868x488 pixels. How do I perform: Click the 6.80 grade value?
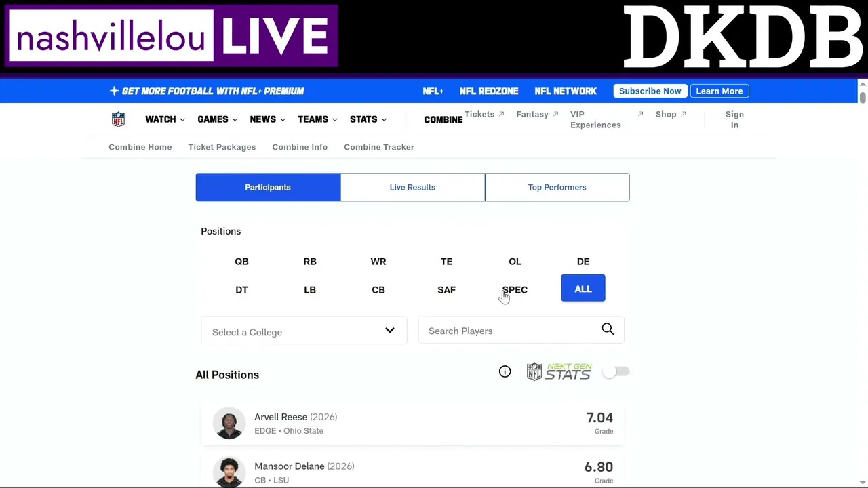tap(599, 467)
